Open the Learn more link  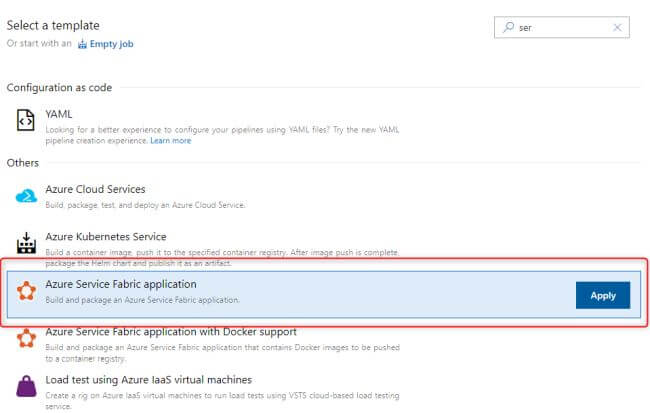pyautogui.click(x=170, y=141)
